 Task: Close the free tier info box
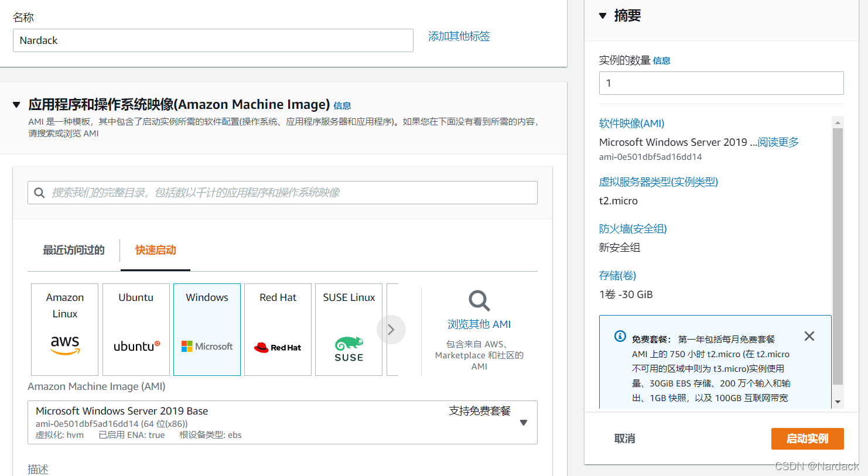coord(809,336)
